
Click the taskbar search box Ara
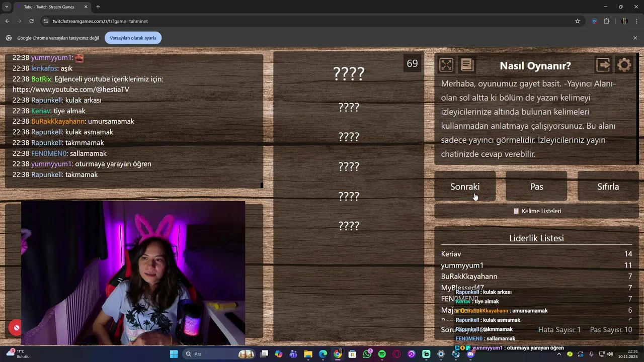(x=219, y=354)
